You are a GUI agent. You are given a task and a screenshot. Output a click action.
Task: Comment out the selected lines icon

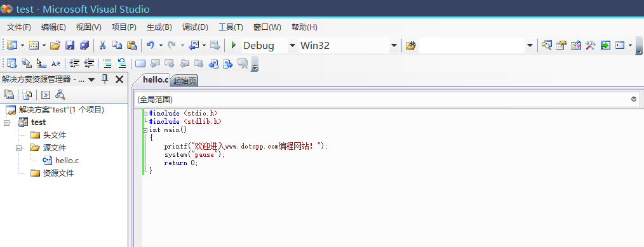click(x=107, y=63)
